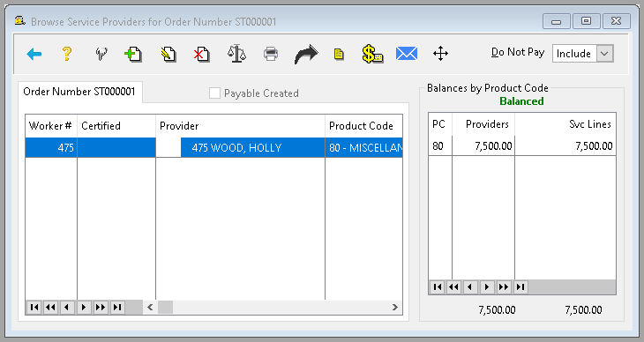Screen dimensions: 644x342
Task: Click the black curved forward arrow icon
Action: pyautogui.click(x=306, y=54)
